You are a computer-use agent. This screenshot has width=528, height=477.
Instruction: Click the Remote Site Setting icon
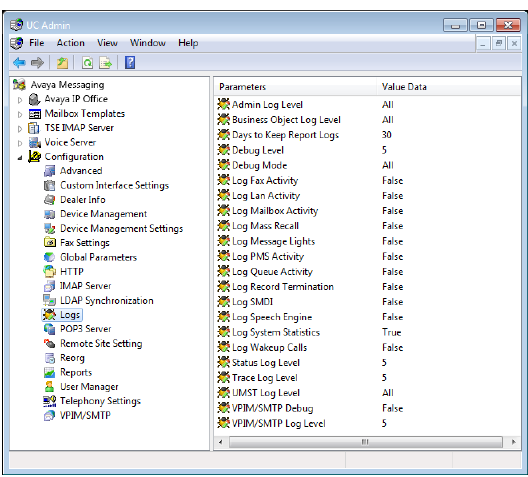(x=50, y=343)
